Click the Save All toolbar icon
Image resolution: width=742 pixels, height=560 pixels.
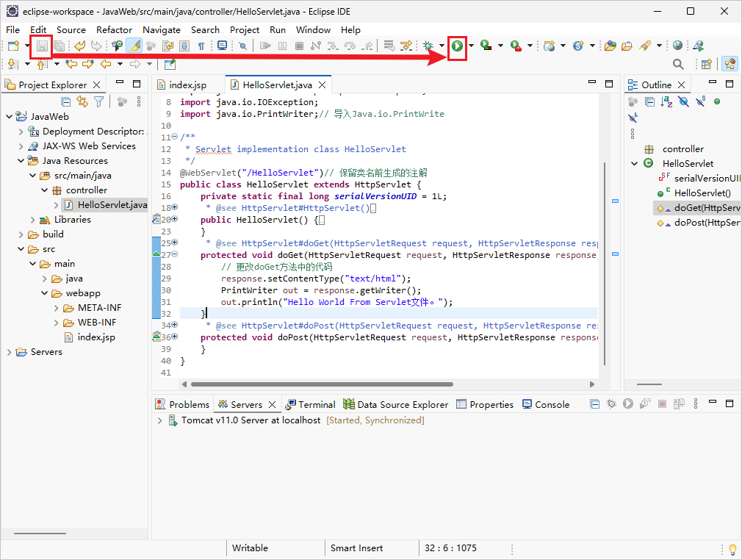[x=60, y=46]
